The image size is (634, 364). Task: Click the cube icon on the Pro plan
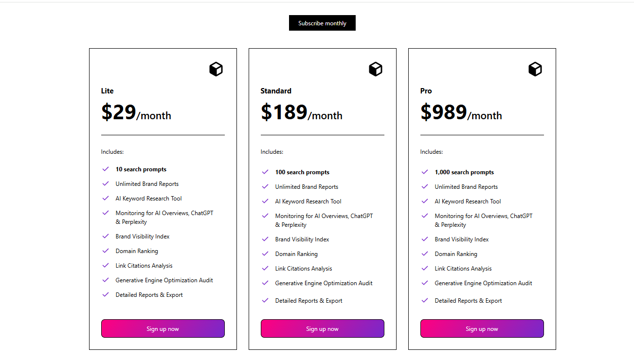tap(535, 69)
